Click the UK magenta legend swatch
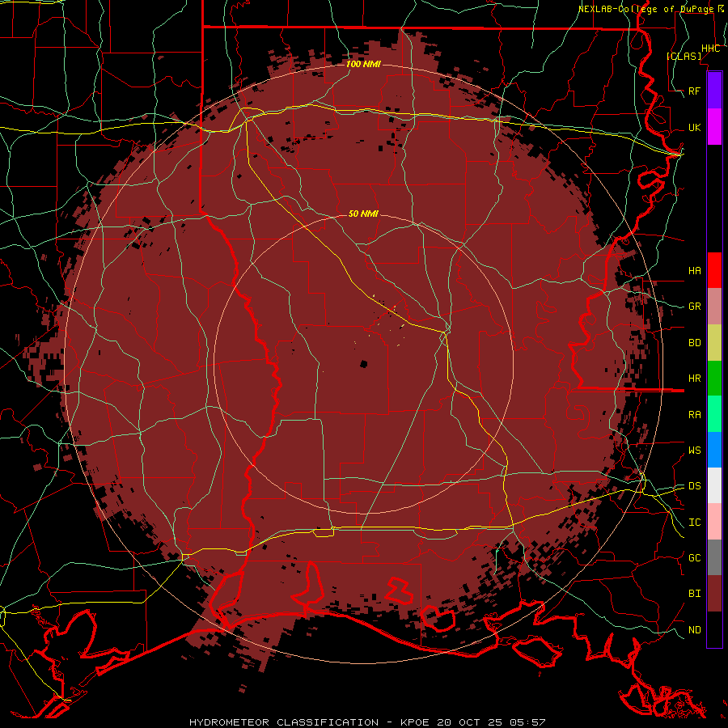This screenshot has height=728, width=728. click(x=714, y=127)
